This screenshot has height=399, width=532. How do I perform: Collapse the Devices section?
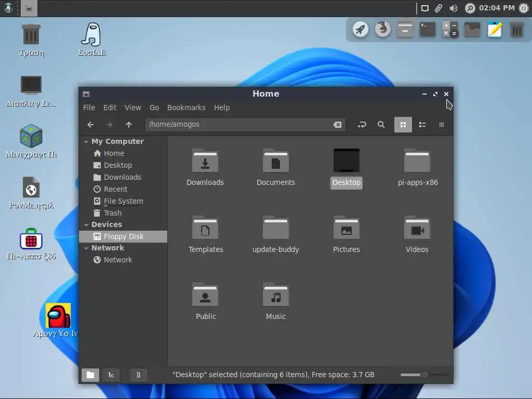(x=86, y=224)
